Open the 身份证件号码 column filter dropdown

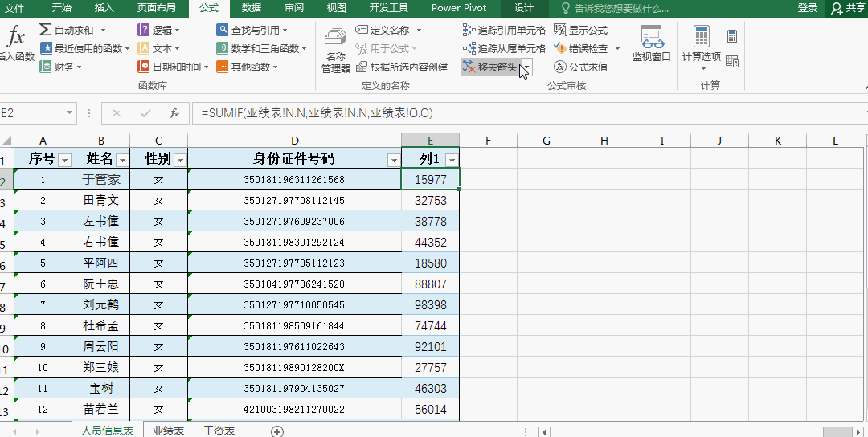point(394,161)
